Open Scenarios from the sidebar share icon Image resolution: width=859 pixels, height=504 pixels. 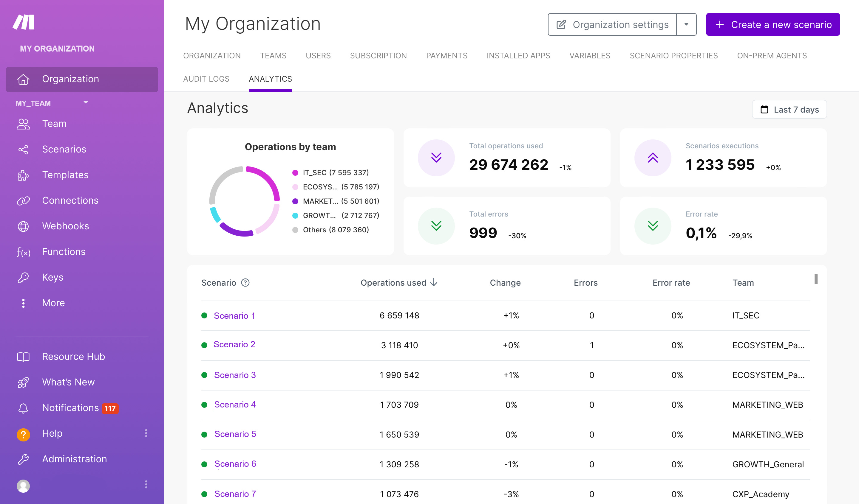click(x=23, y=150)
